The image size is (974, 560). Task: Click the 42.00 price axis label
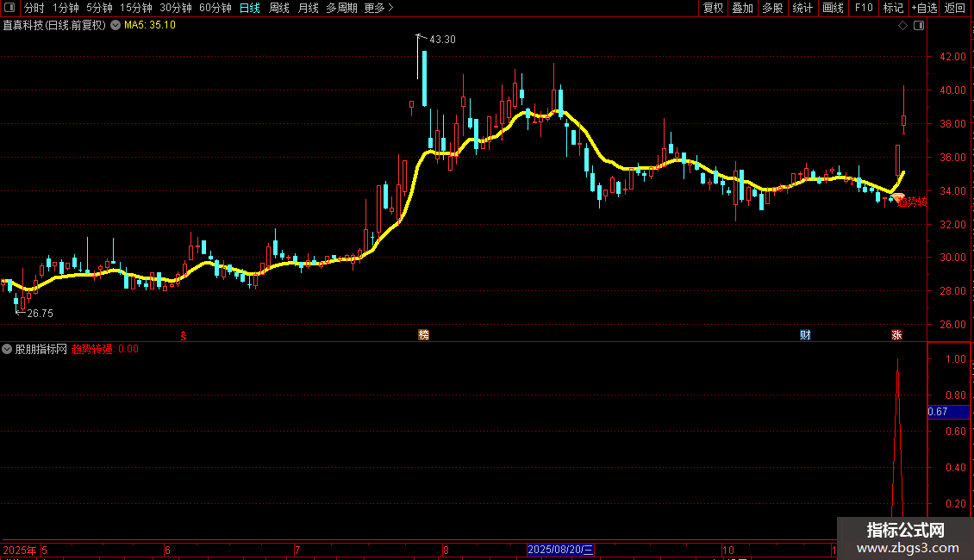coord(952,57)
